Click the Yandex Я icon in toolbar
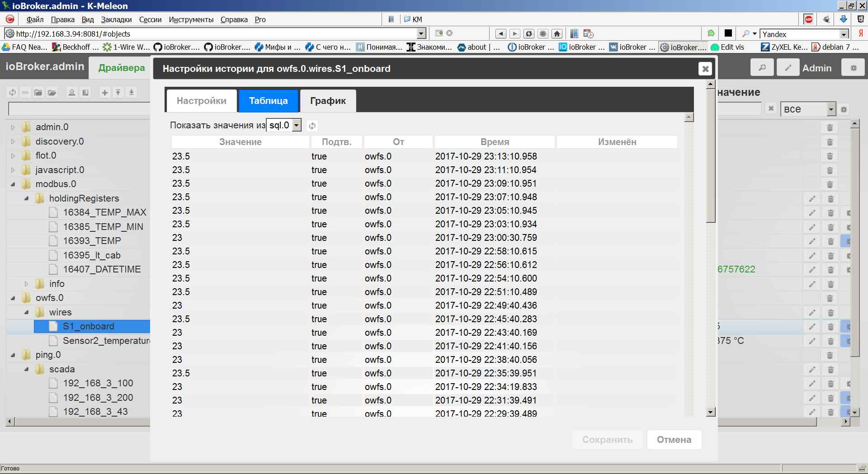Image resolution: width=868 pixels, height=474 pixels. pyautogui.click(x=860, y=34)
